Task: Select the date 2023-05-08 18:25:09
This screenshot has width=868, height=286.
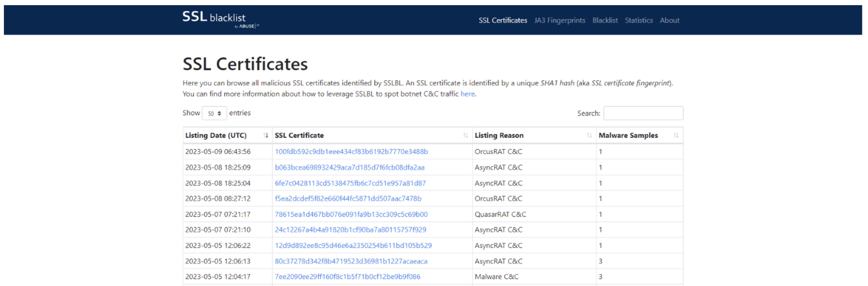Action: [218, 167]
